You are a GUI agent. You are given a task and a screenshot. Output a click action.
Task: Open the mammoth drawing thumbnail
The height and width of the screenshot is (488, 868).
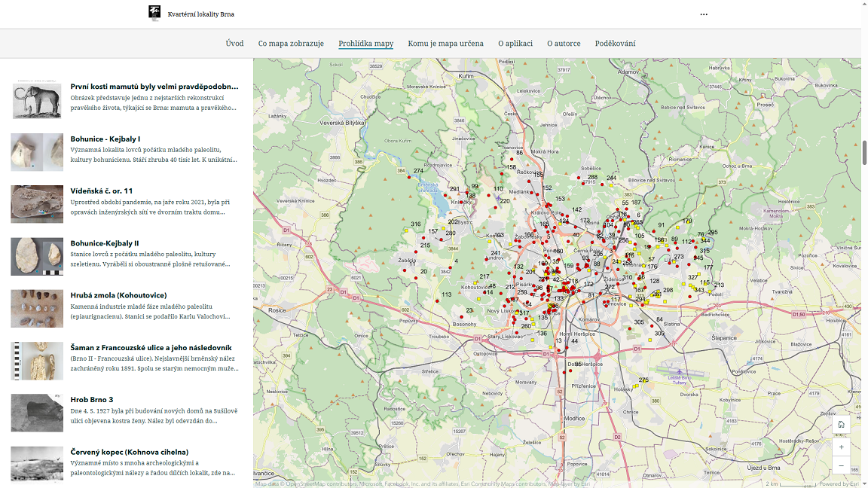tap(37, 99)
